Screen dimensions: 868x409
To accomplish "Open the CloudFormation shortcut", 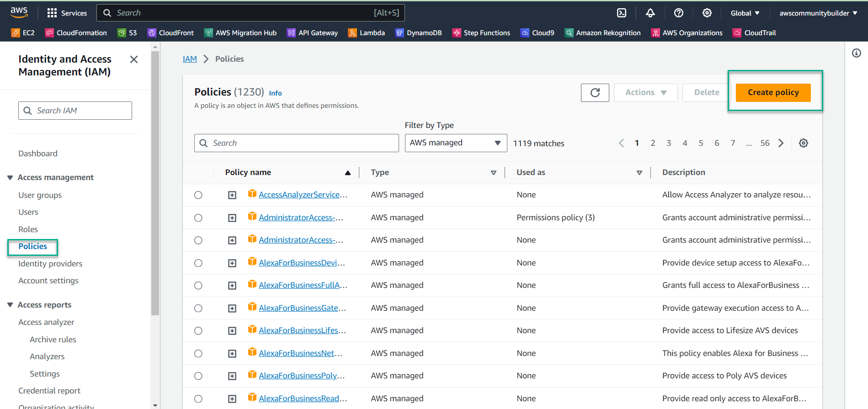I will pyautogui.click(x=76, y=33).
